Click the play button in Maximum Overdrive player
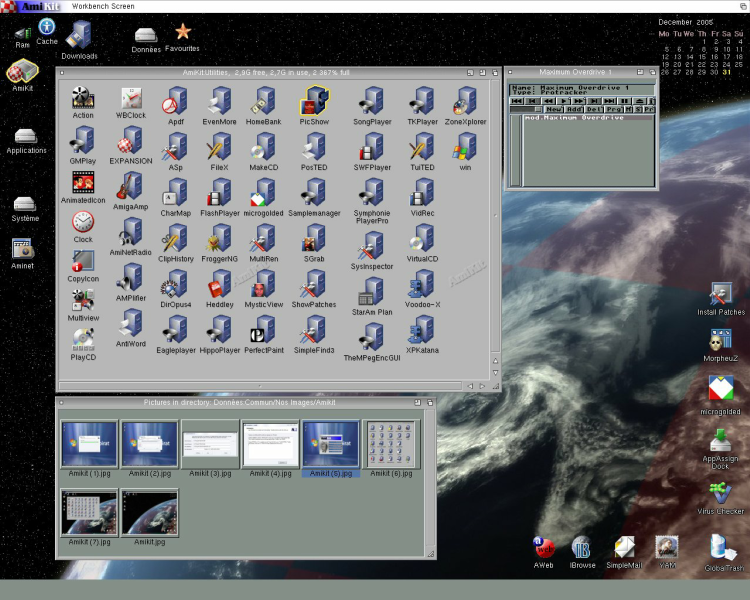Screen dimensions: 750x600 coord(563,101)
